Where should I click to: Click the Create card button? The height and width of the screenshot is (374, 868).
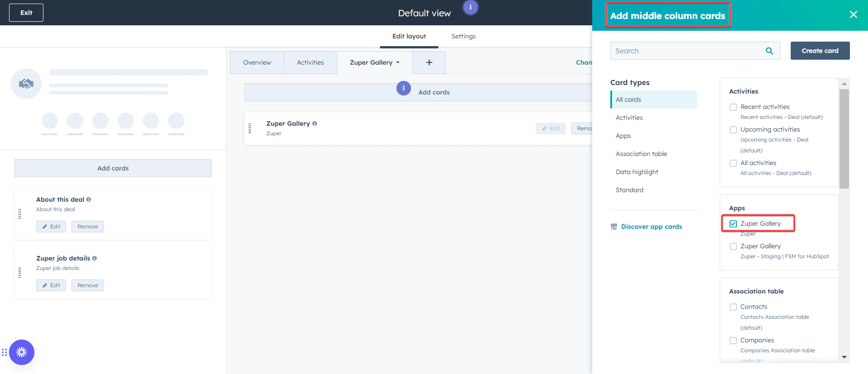point(820,51)
